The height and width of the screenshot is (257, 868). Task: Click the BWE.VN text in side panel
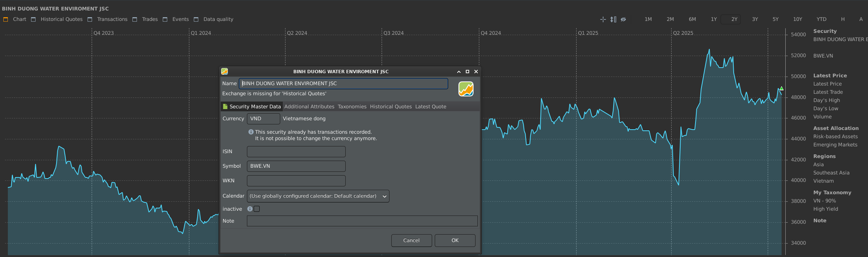click(x=823, y=56)
